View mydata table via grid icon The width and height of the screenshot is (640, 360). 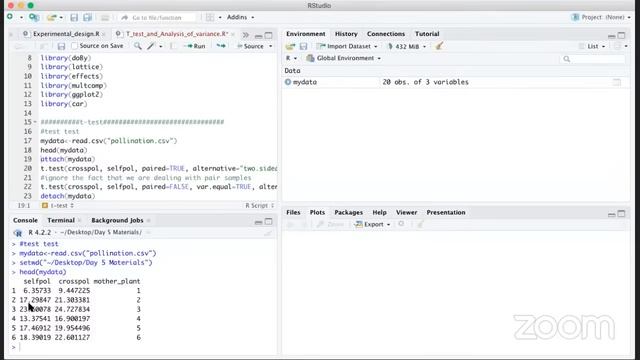[x=617, y=82]
